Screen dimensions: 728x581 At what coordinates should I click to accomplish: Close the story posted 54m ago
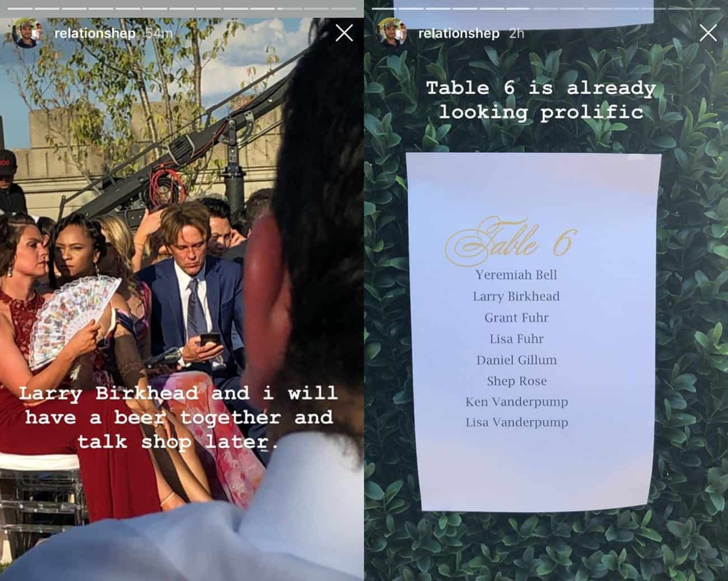tap(344, 33)
